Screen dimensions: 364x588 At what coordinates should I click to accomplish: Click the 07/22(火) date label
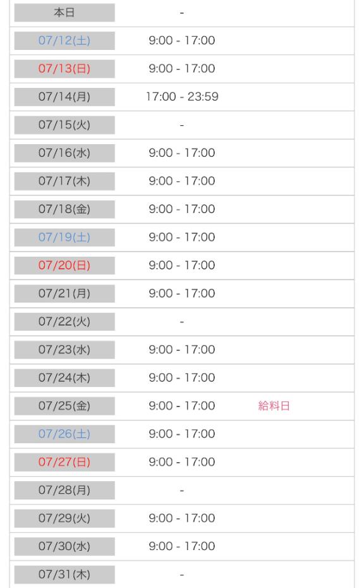coord(64,322)
